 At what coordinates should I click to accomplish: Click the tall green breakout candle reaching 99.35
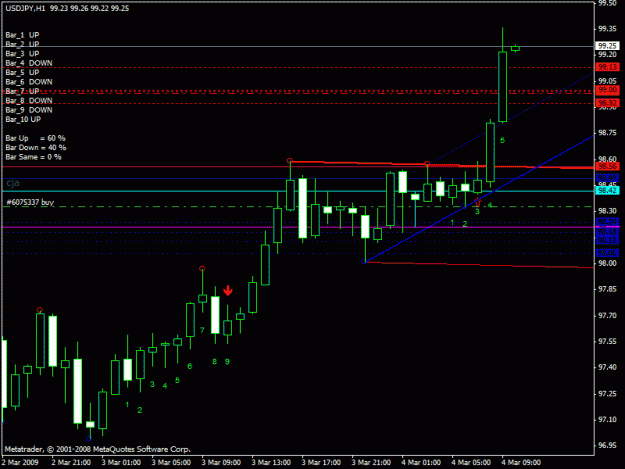point(503,86)
